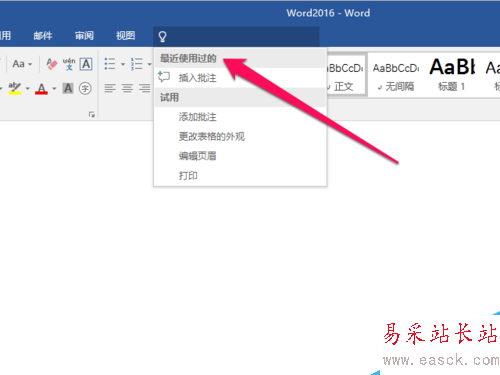Center the text alignment

127,88
